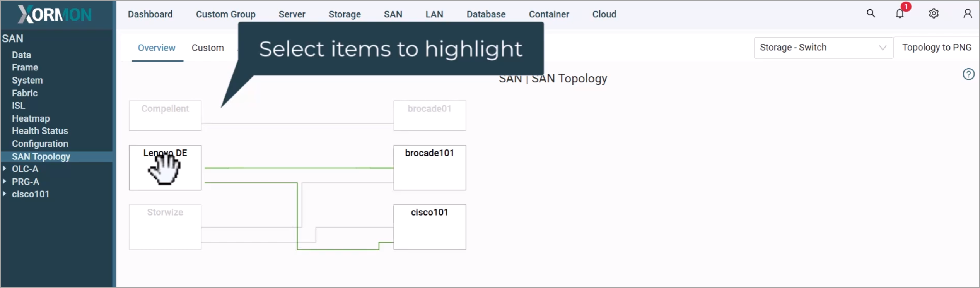Select System in the SAN sidebar
The image size is (980, 288).
[27, 80]
